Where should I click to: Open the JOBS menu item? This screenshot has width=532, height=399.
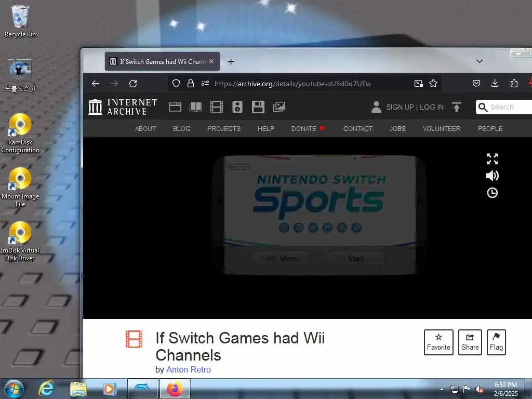click(397, 129)
